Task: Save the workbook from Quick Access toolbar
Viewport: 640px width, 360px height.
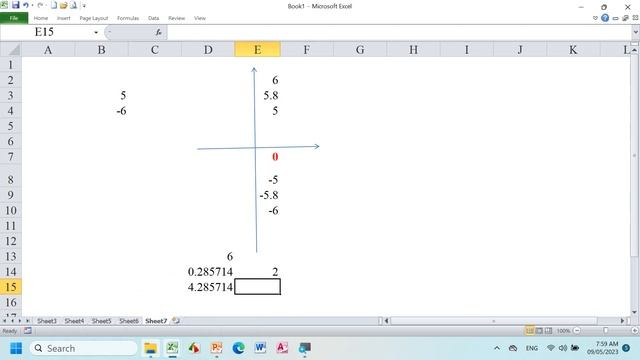Action: pyautogui.click(x=16, y=5)
